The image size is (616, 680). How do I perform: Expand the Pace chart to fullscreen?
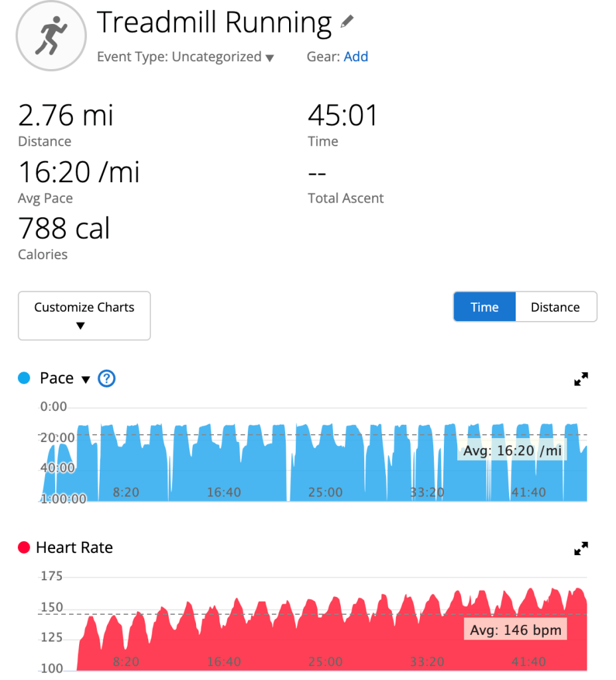pyautogui.click(x=581, y=379)
